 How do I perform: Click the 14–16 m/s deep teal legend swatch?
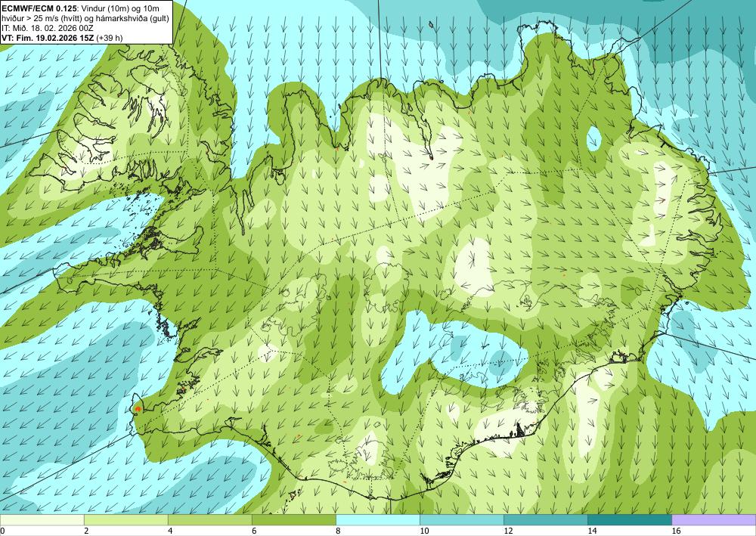(x=630, y=520)
